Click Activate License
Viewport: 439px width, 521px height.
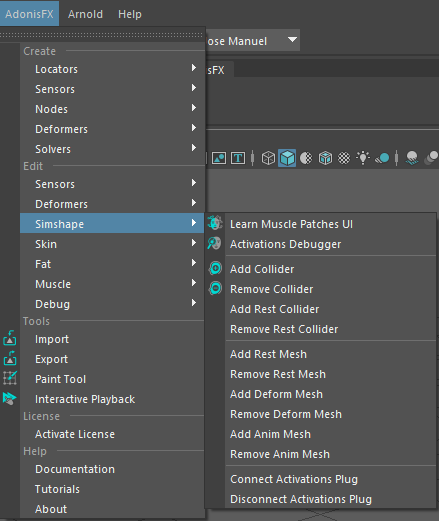coord(112,434)
